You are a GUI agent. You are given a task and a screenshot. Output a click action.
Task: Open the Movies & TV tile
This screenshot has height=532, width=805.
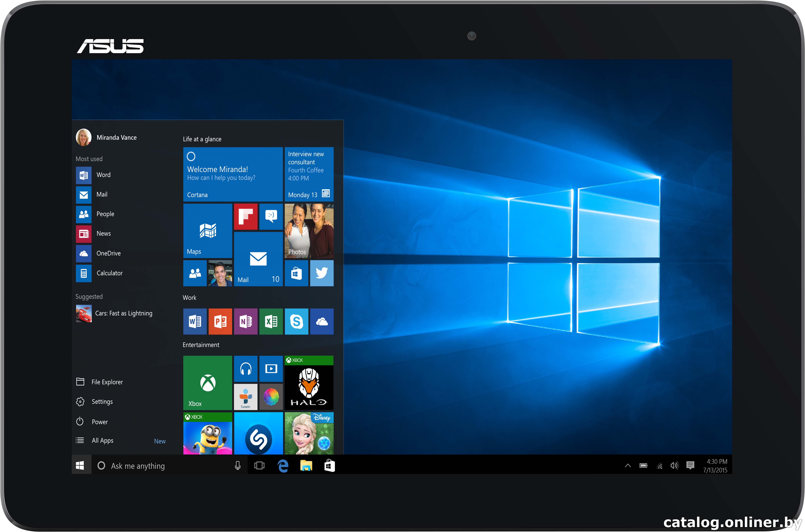[x=271, y=369]
